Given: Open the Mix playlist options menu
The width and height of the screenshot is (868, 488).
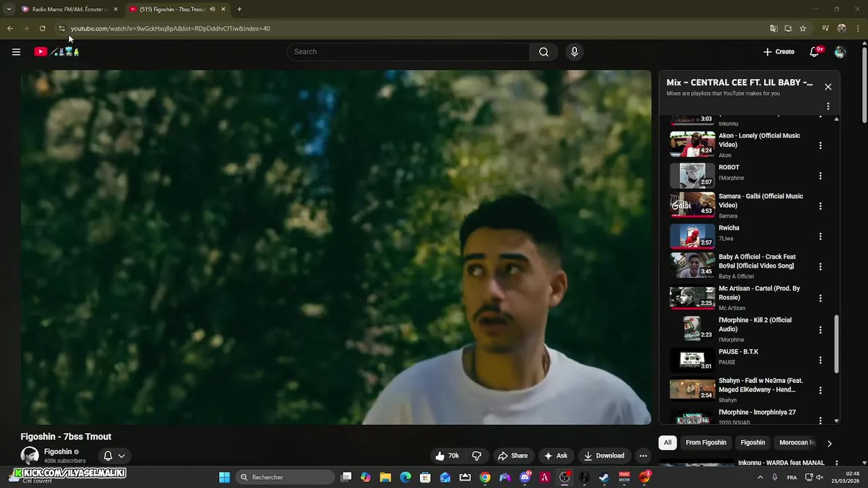Looking at the screenshot, I should [828, 106].
